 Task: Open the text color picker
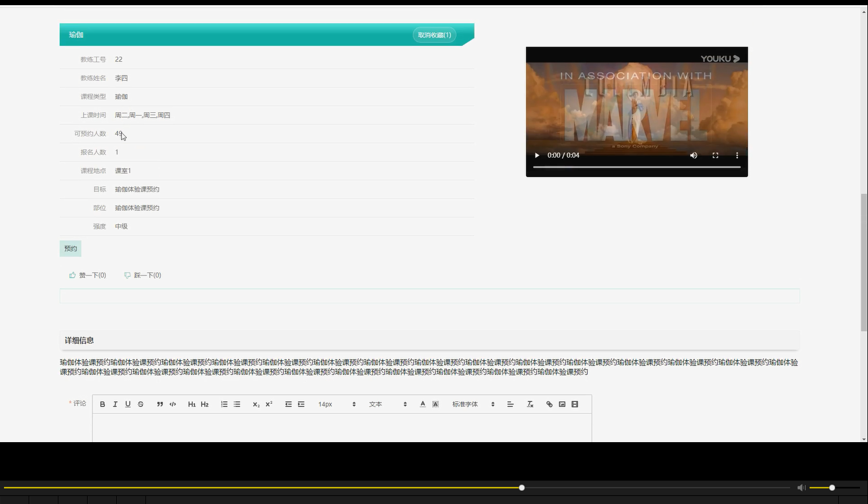tap(423, 404)
